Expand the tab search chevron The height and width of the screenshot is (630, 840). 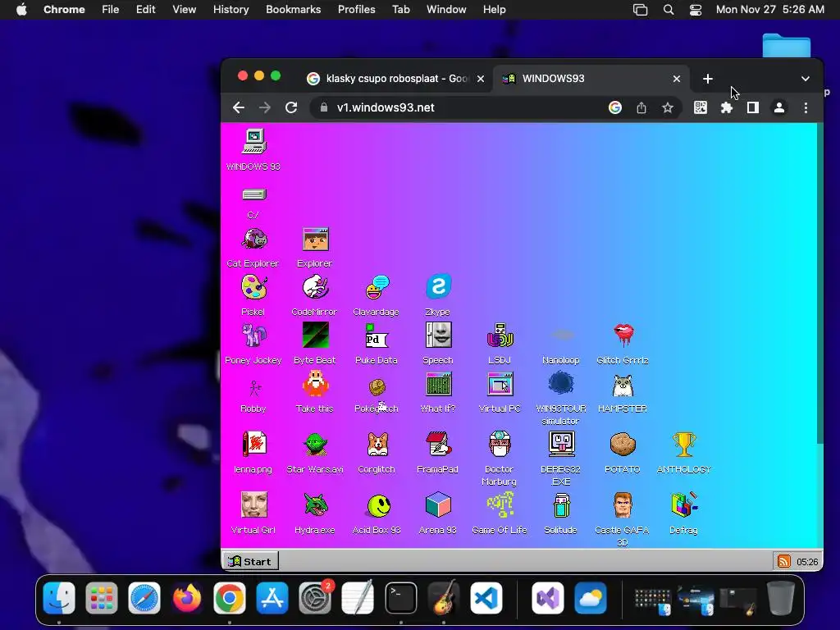point(806,79)
